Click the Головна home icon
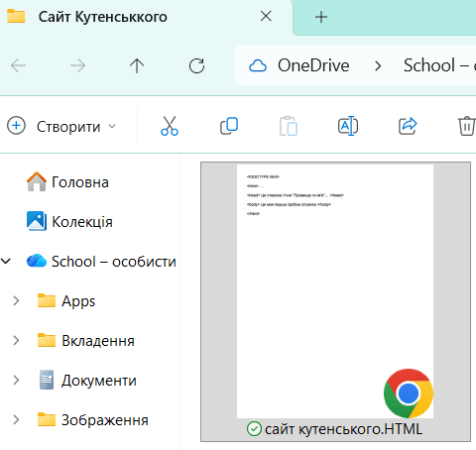Image resolution: width=476 pixels, height=450 pixels. pyautogui.click(x=37, y=181)
